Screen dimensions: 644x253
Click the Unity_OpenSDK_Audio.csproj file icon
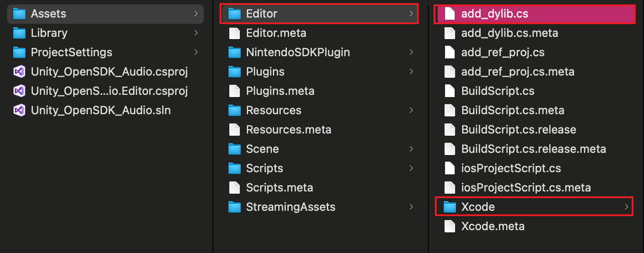(x=19, y=72)
